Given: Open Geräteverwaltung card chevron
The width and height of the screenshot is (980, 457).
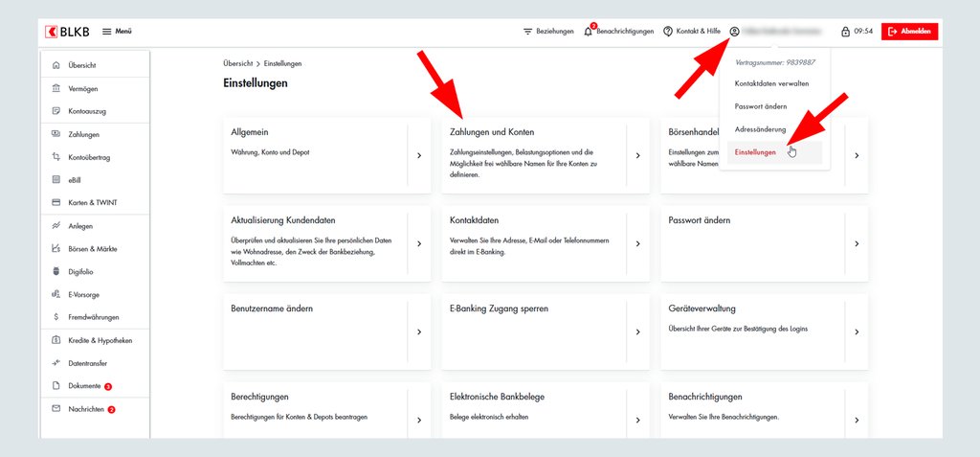Looking at the screenshot, I should point(857,331).
